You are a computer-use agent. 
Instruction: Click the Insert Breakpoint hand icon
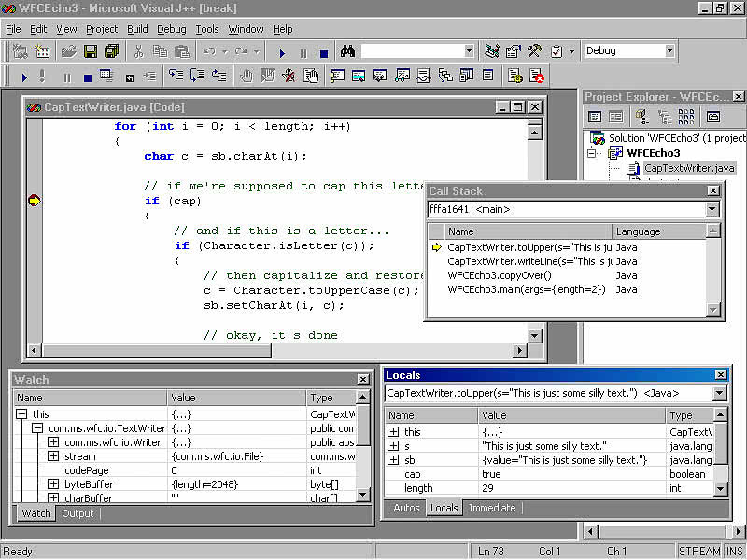pyautogui.click(x=246, y=76)
